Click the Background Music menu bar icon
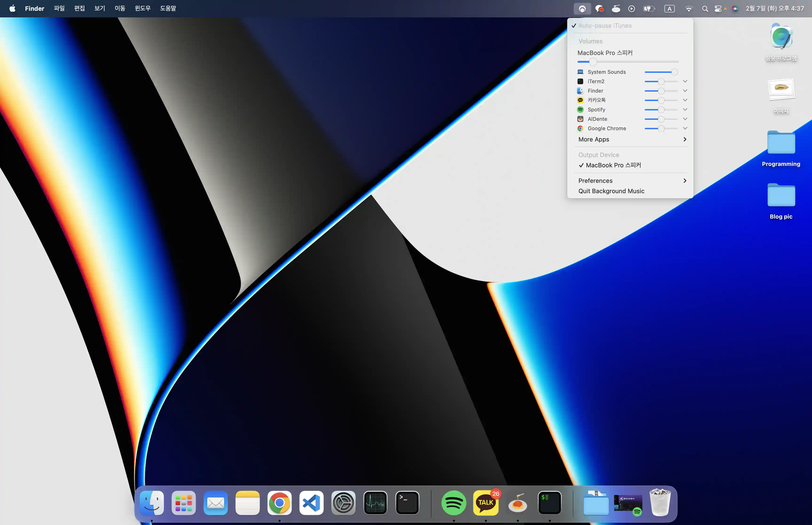This screenshot has height=525, width=812. point(582,8)
